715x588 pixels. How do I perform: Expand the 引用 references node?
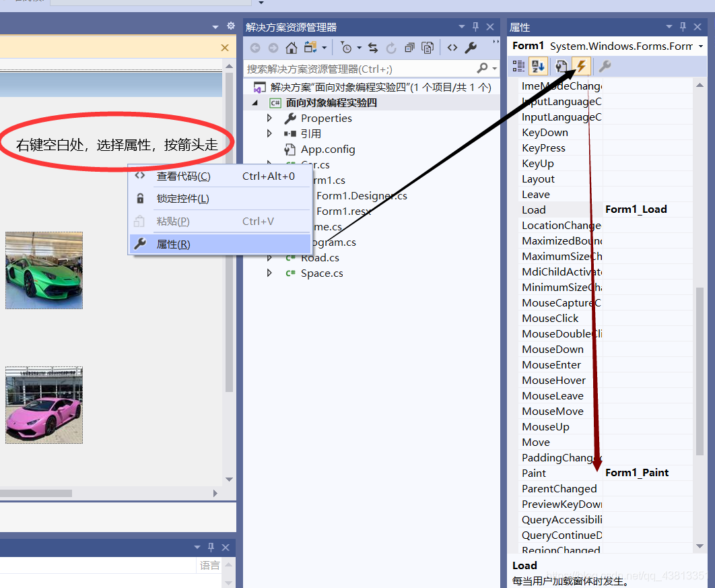coord(269,133)
